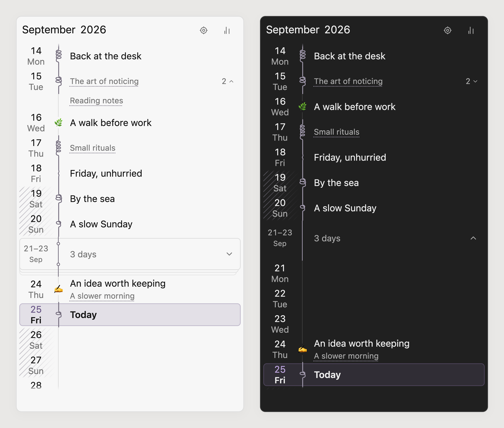Image resolution: width=504 pixels, height=428 pixels.
Task: Click the 22 Tue date in dark panel
Action: pos(280,299)
